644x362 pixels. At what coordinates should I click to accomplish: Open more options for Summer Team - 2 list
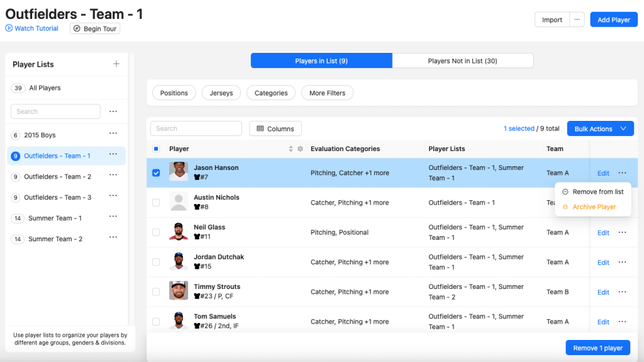pos(113,238)
